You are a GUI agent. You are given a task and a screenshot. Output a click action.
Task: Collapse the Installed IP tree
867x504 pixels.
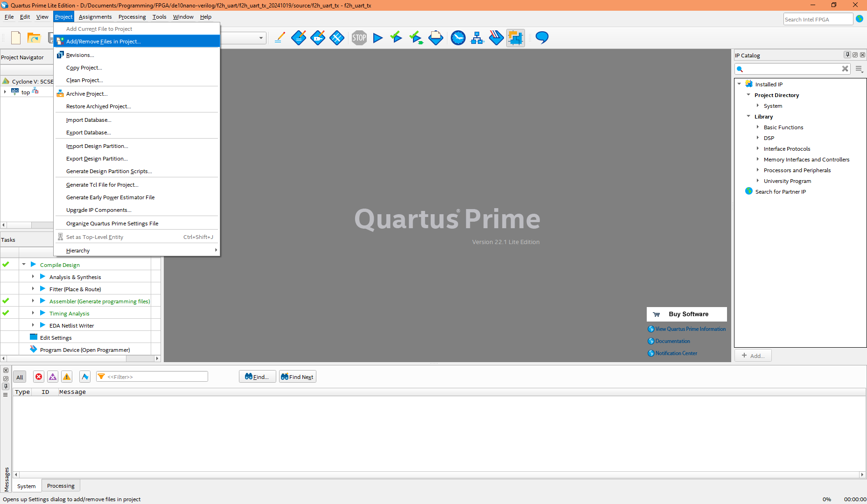740,84
